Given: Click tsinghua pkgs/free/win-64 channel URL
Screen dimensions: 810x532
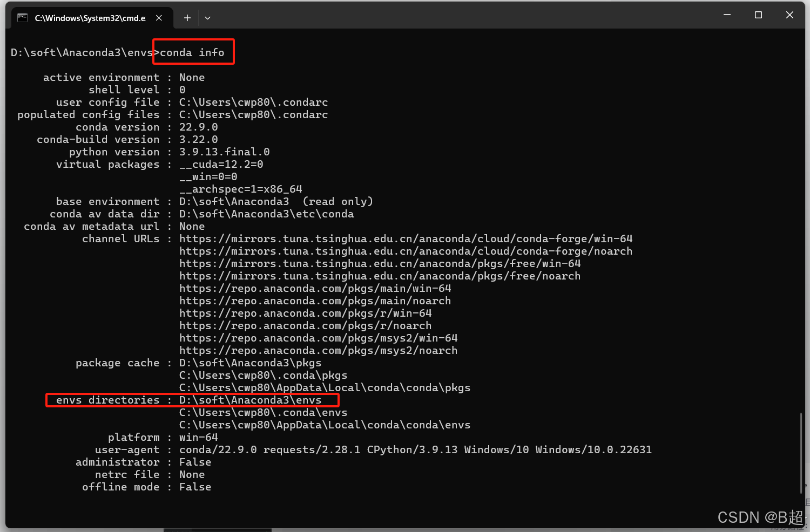Looking at the screenshot, I should coord(380,263).
